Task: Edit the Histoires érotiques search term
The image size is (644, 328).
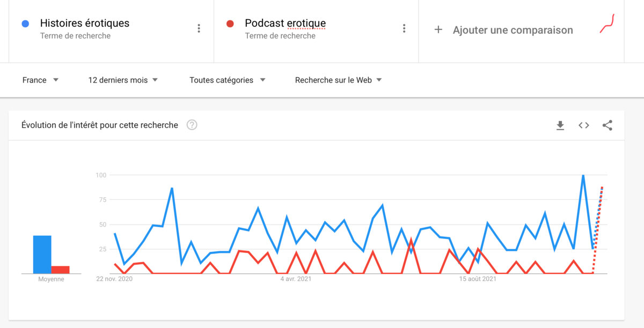Action: [85, 24]
